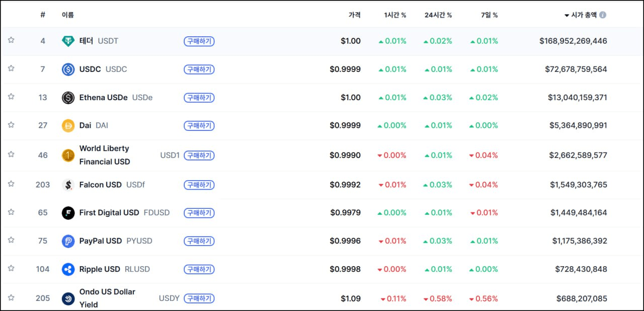Toggle the Dai watchlist star
The image size is (644, 311).
coord(11,125)
